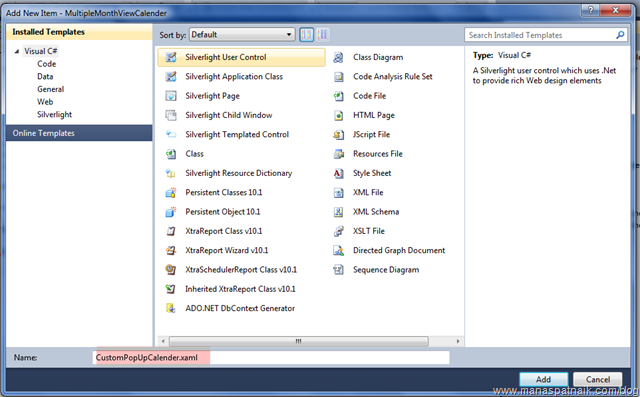Choose the JScript File icon
The width and height of the screenshot is (640, 397).
coord(338,134)
